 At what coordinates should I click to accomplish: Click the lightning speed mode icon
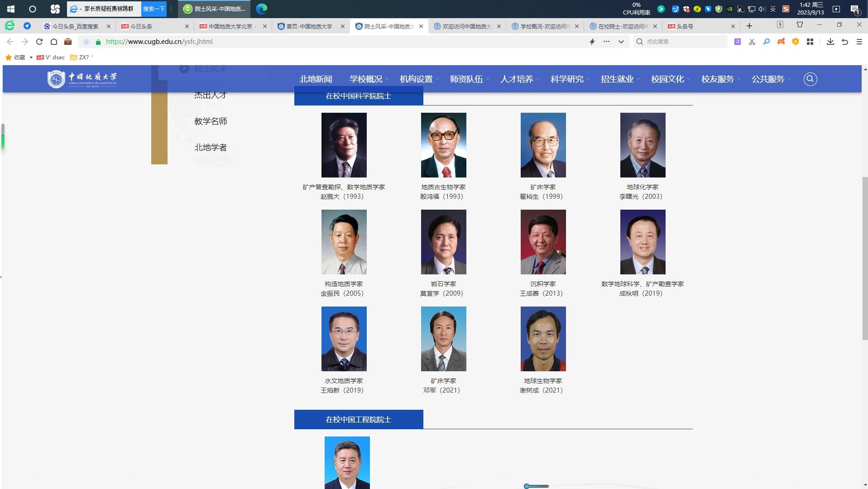pyautogui.click(x=592, y=42)
